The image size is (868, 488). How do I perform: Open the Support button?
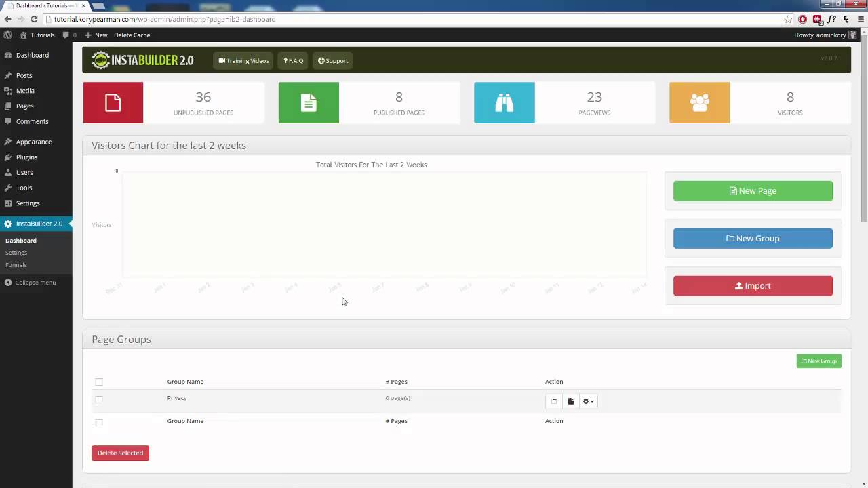[333, 60]
